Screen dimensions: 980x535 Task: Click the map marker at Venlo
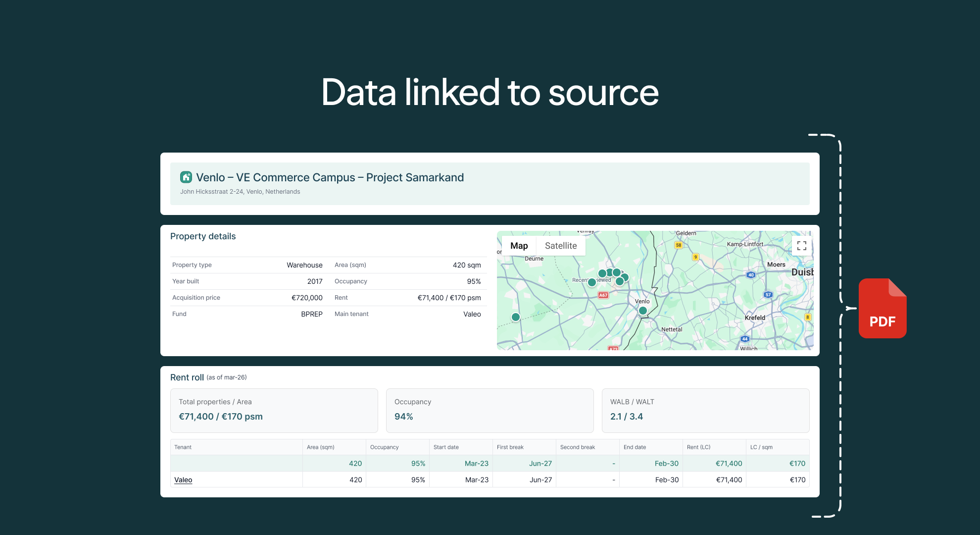(642, 311)
